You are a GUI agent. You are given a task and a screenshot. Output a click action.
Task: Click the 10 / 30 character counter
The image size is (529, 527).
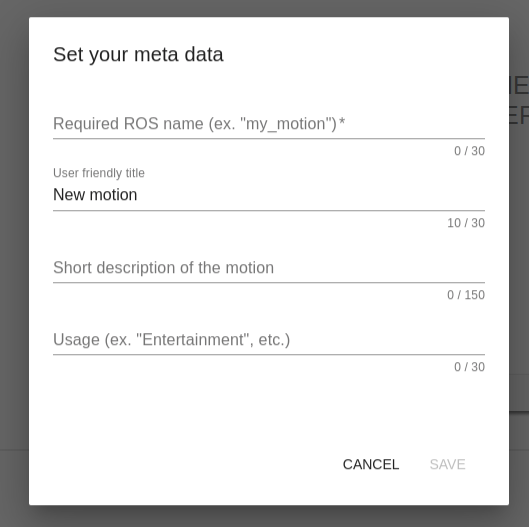[466, 223]
